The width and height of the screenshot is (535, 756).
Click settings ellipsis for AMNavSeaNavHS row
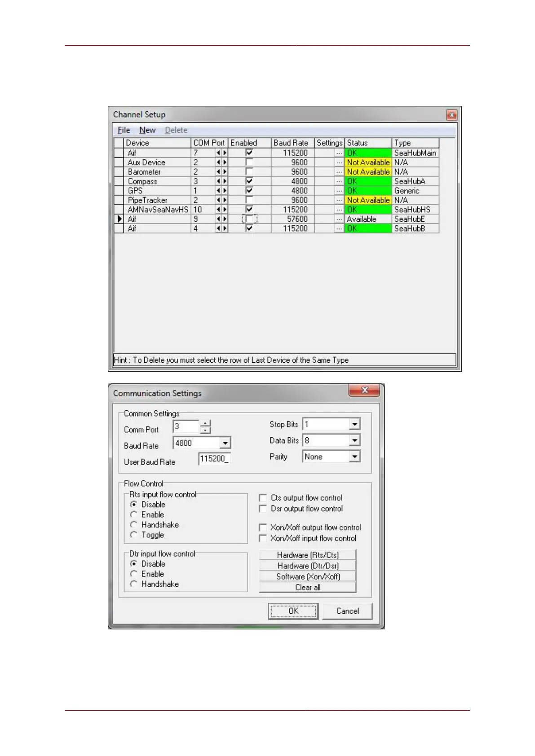(339, 210)
